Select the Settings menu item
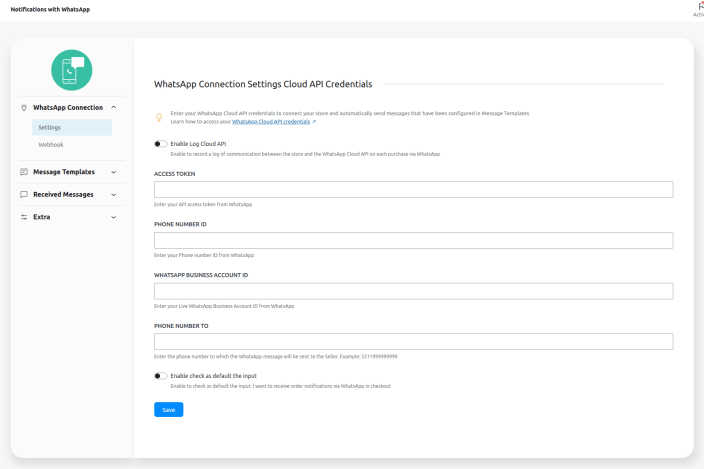The width and height of the screenshot is (704, 469). [50, 127]
